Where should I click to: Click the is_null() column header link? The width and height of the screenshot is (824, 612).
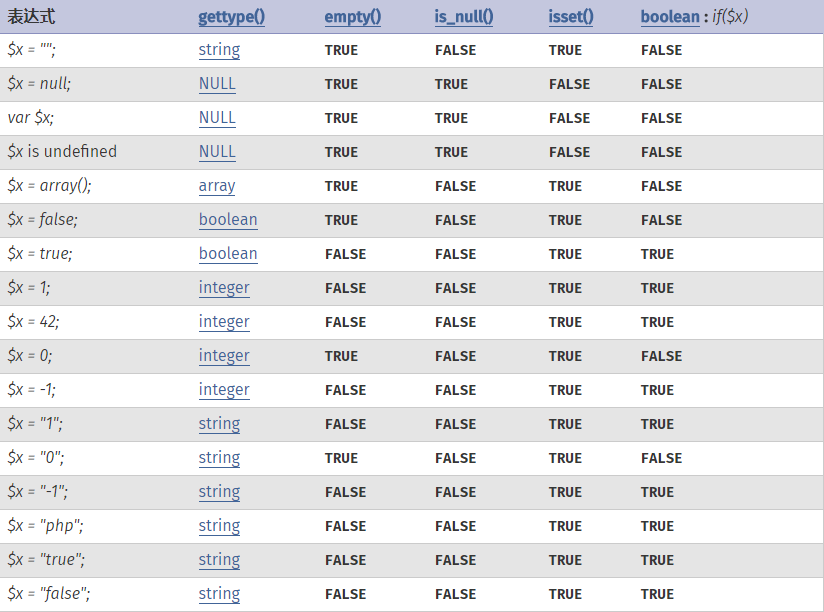[x=464, y=17]
